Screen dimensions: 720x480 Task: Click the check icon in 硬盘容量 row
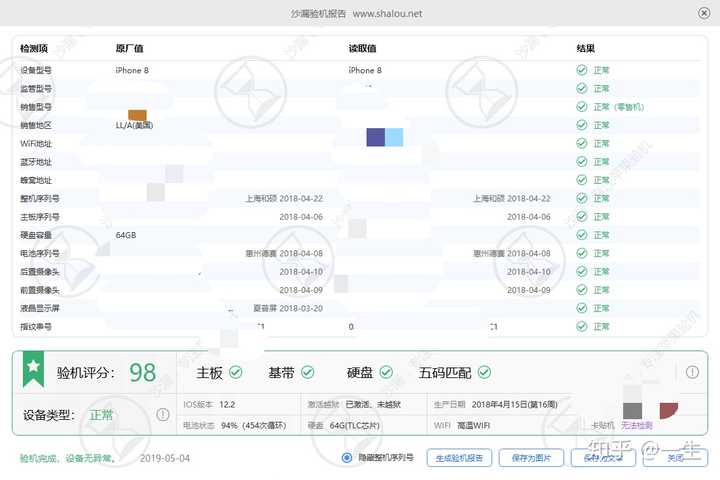pyautogui.click(x=581, y=235)
